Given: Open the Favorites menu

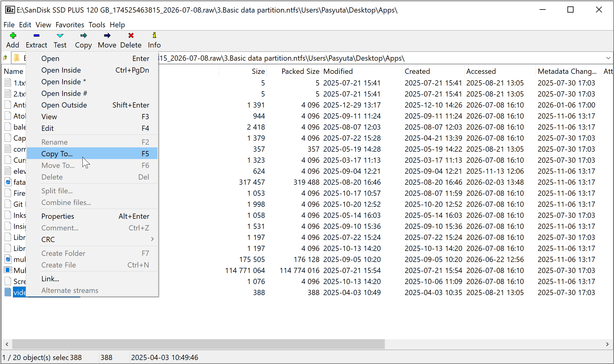Looking at the screenshot, I should [x=70, y=25].
